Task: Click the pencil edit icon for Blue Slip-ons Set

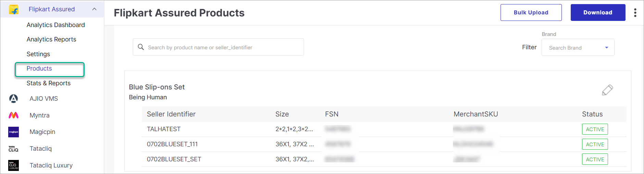Action: pyautogui.click(x=607, y=90)
